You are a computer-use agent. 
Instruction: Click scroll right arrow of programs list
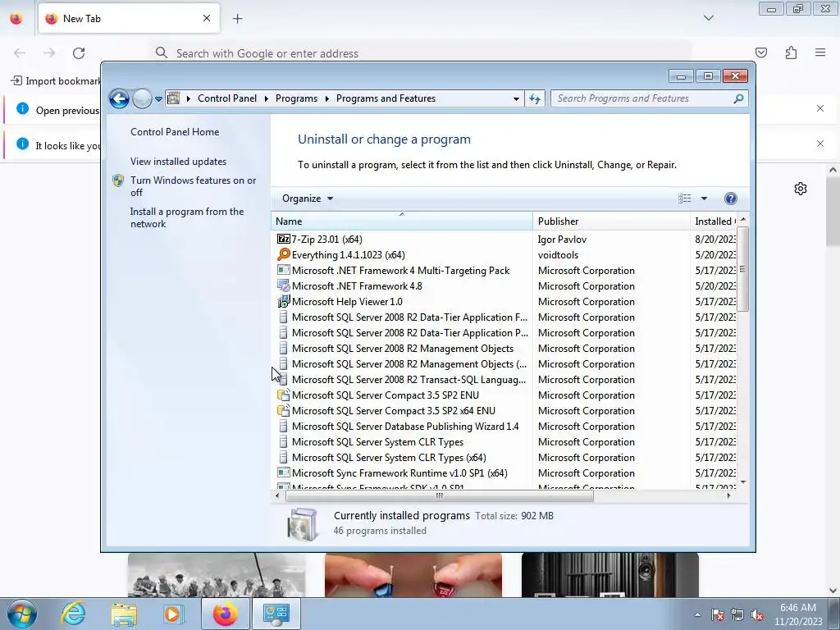coord(728,496)
